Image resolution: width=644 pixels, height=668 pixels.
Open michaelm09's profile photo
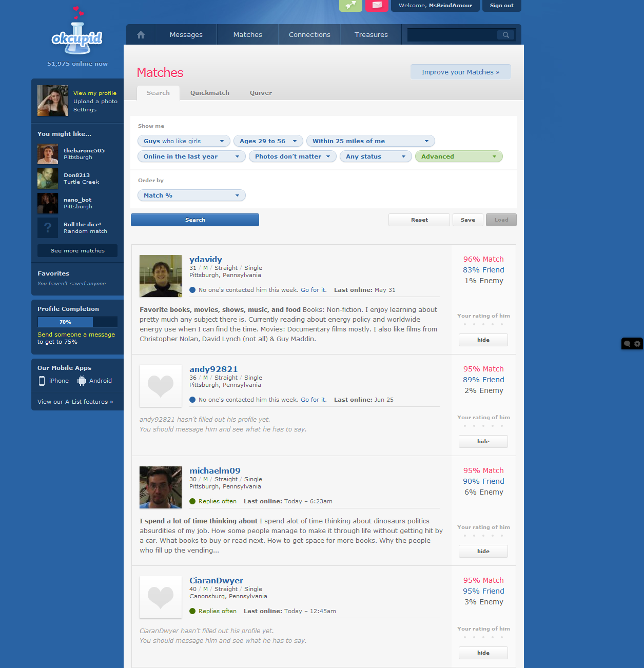click(x=161, y=487)
